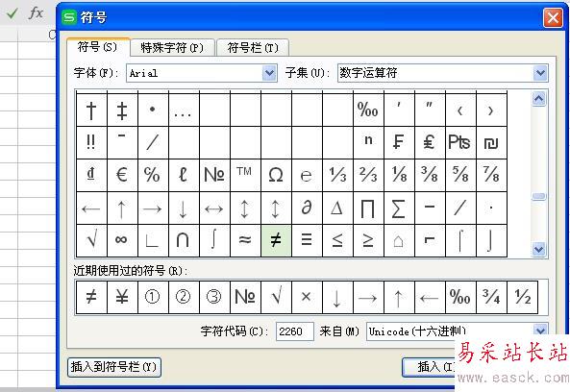Screen dimensions: 570x392
Task: Select the partial differential ∂ symbol
Action: [307, 208]
